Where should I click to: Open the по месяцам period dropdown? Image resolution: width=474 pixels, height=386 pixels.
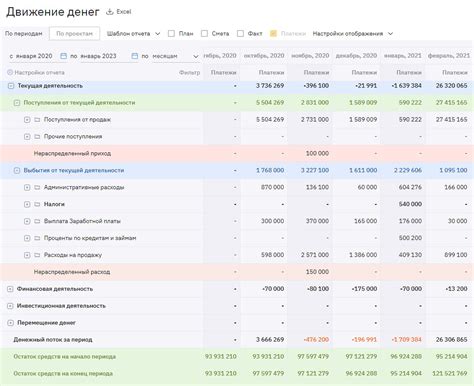[x=175, y=56]
